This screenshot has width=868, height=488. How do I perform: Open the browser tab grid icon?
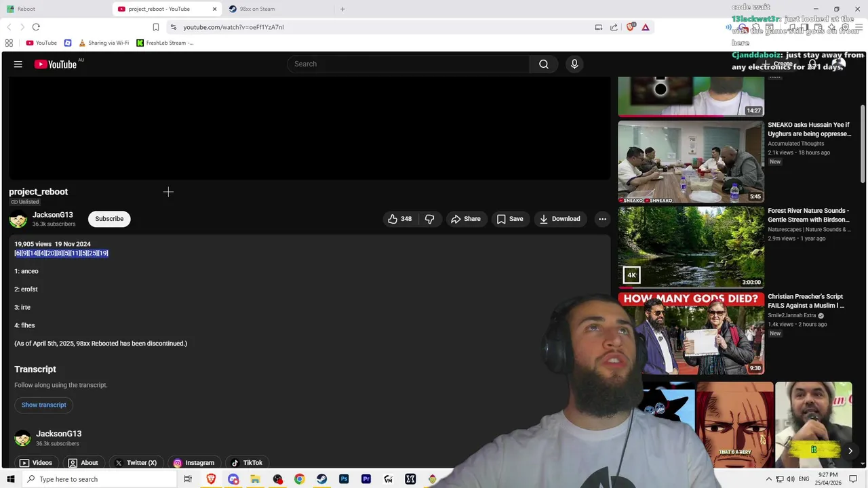point(9,43)
